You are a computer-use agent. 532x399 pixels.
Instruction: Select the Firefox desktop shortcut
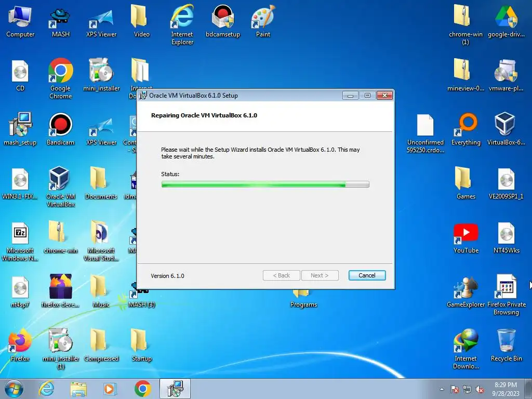[20, 345]
